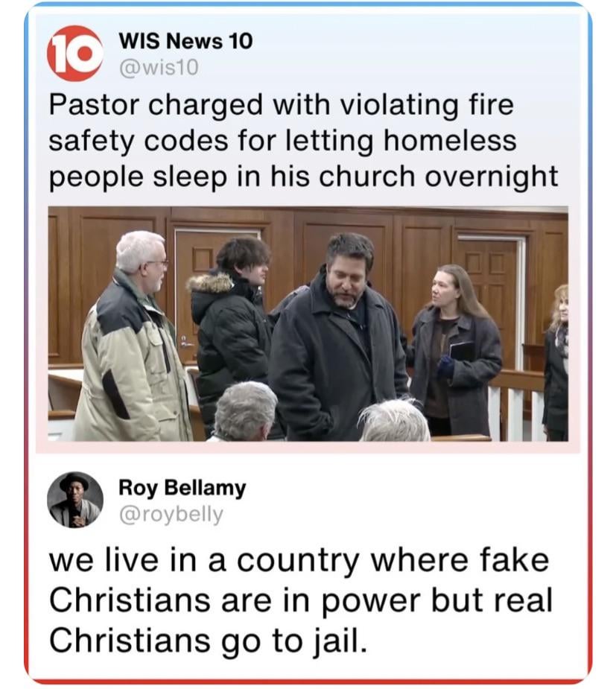Open Roy Bellamy's profile picture
This screenshot has height=689, width=616.
coord(75,500)
